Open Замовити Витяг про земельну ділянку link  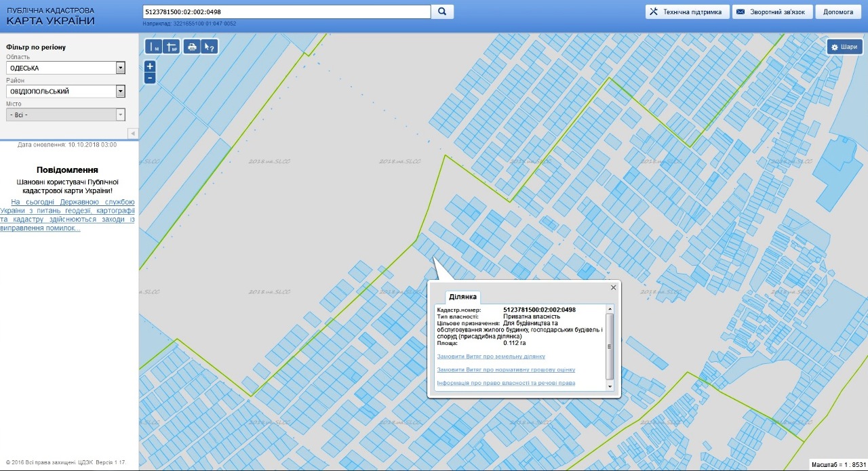tap(491, 356)
